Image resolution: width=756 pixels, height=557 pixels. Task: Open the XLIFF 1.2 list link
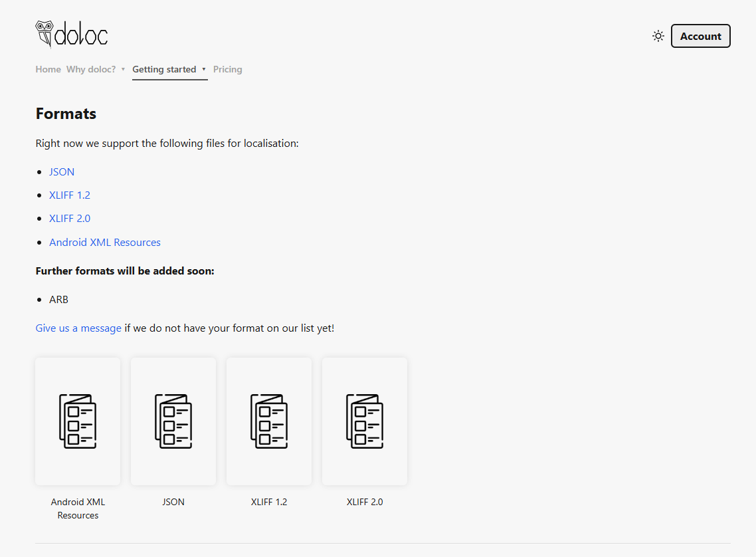tap(70, 195)
